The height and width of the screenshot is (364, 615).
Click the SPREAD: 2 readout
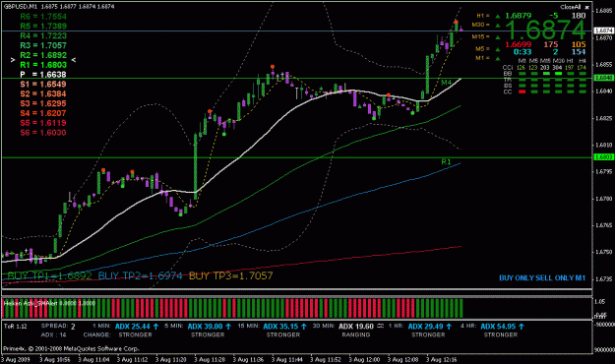coord(58,326)
